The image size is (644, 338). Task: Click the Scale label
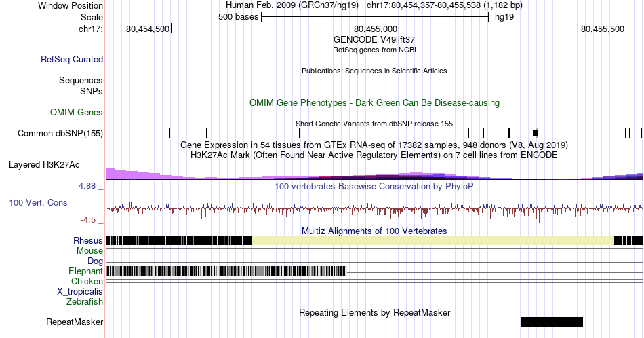click(92, 17)
